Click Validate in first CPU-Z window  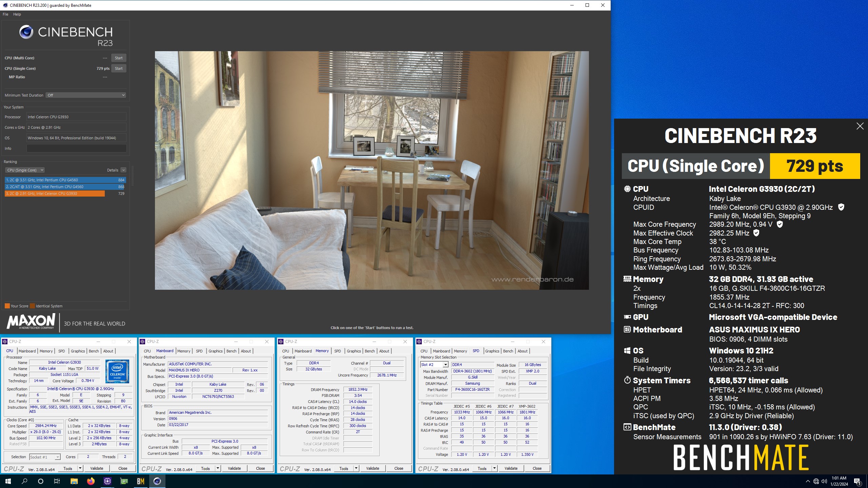point(97,468)
